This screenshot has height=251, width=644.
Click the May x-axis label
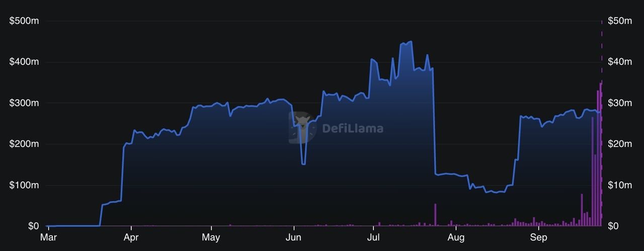point(211,236)
